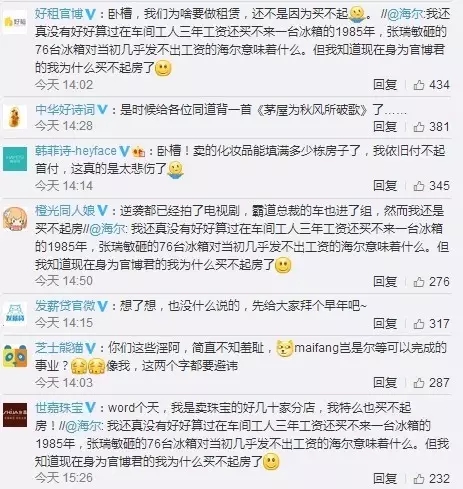463x489 pixels.
Task: Reply to the 芝士熊猫 comment
Action: 385,382
